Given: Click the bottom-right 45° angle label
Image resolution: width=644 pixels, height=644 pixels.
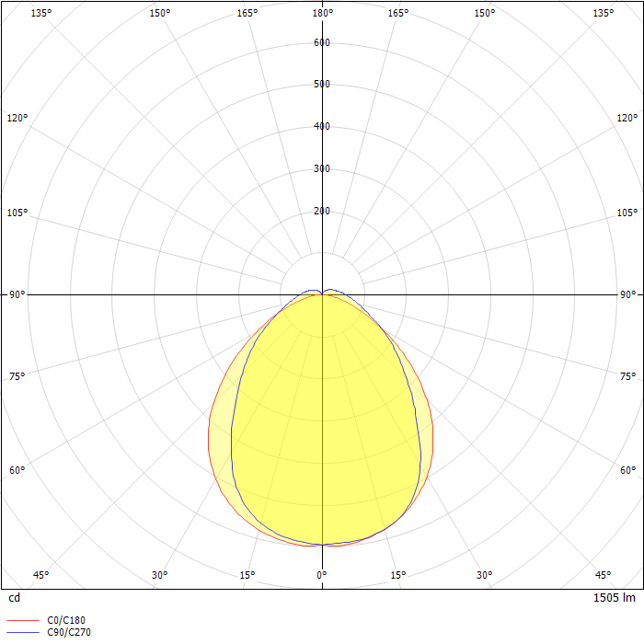Looking at the screenshot, I should pos(603,575).
